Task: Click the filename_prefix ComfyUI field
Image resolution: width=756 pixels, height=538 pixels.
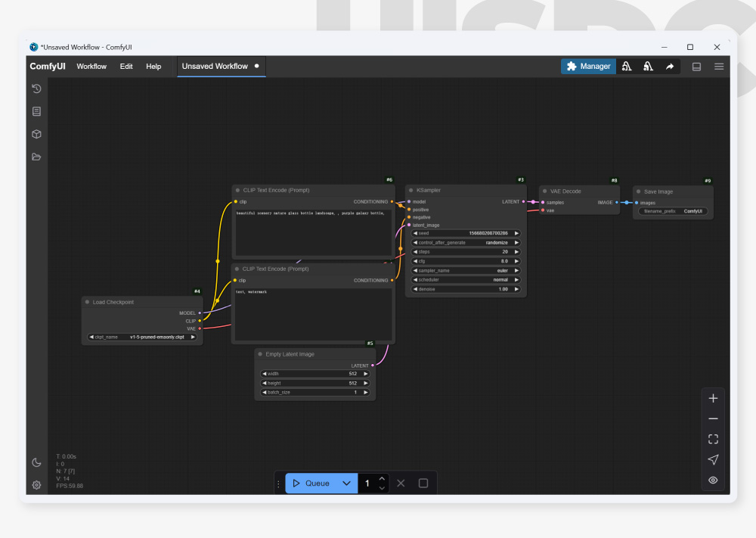Action: [673, 211]
